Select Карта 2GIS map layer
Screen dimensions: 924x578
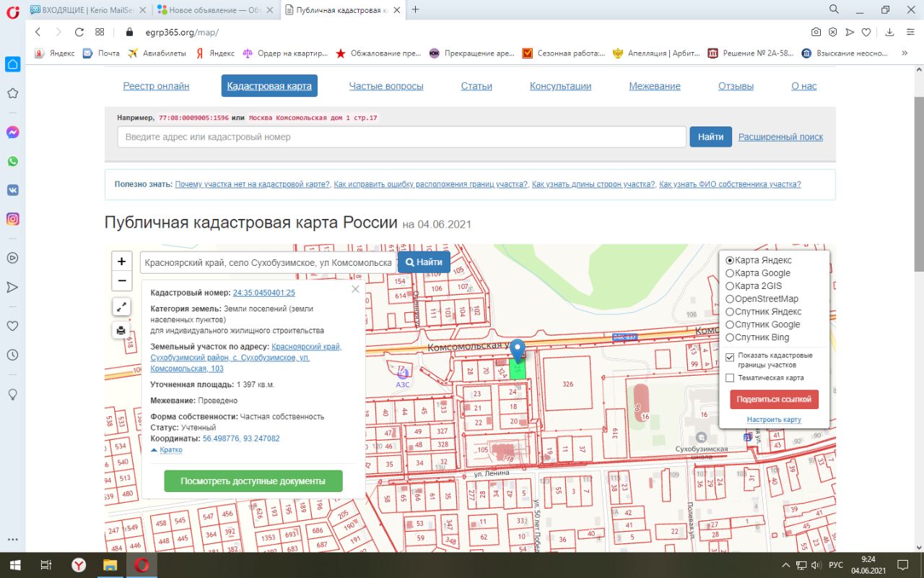730,286
